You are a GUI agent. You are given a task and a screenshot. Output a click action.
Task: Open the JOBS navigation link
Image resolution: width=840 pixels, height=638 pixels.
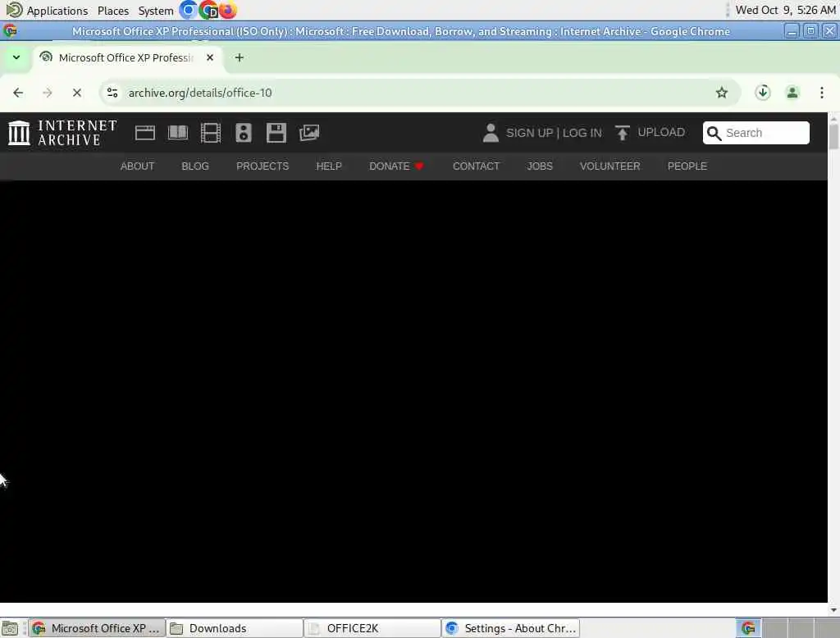point(540,166)
